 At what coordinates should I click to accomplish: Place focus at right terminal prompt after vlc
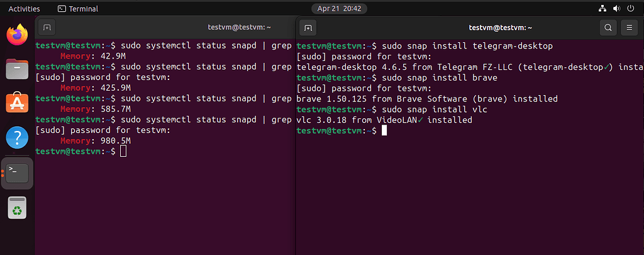click(x=384, y=130)
